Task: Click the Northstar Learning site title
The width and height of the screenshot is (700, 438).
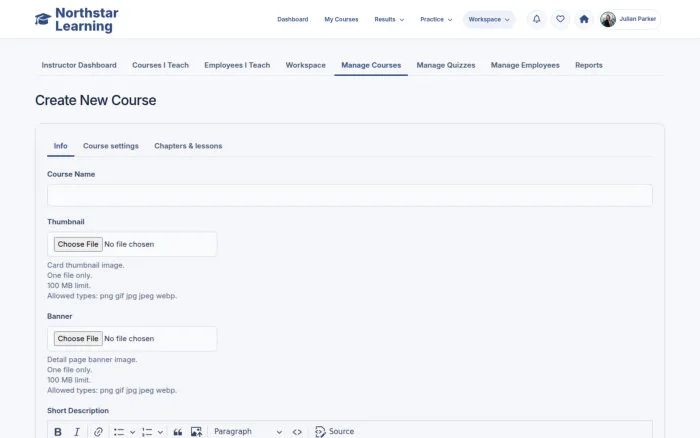Action: tap(87, 20)
